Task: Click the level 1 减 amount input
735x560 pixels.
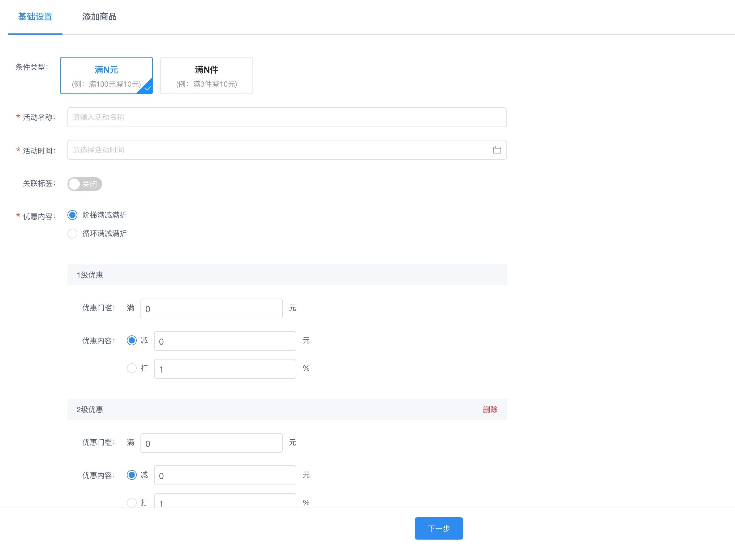Action: coord(225,341)
